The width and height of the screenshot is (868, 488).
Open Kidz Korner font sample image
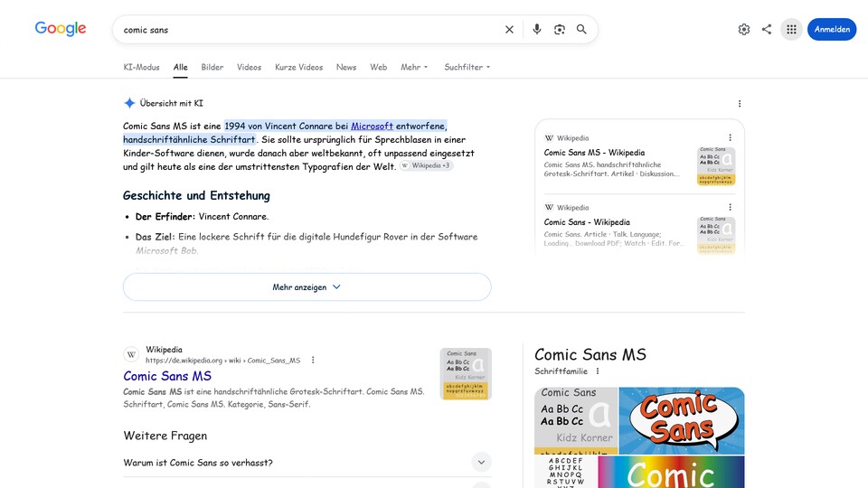(x=576, y=421)
